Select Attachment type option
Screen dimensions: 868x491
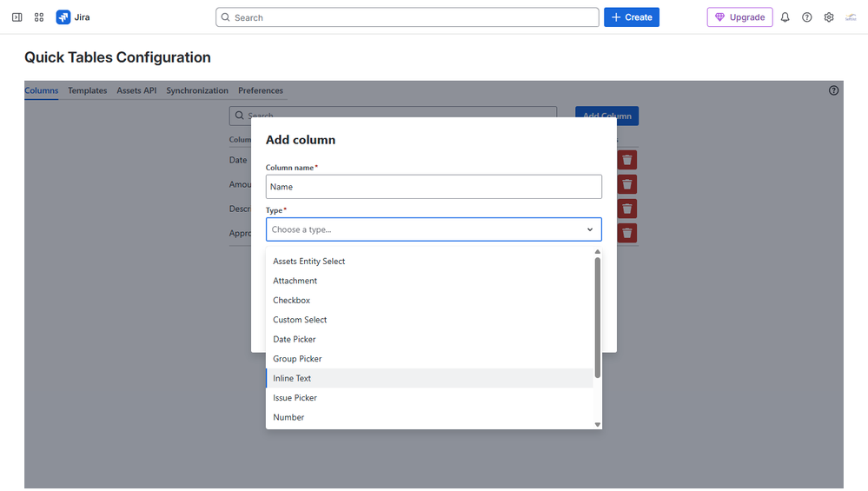(429, 281)
